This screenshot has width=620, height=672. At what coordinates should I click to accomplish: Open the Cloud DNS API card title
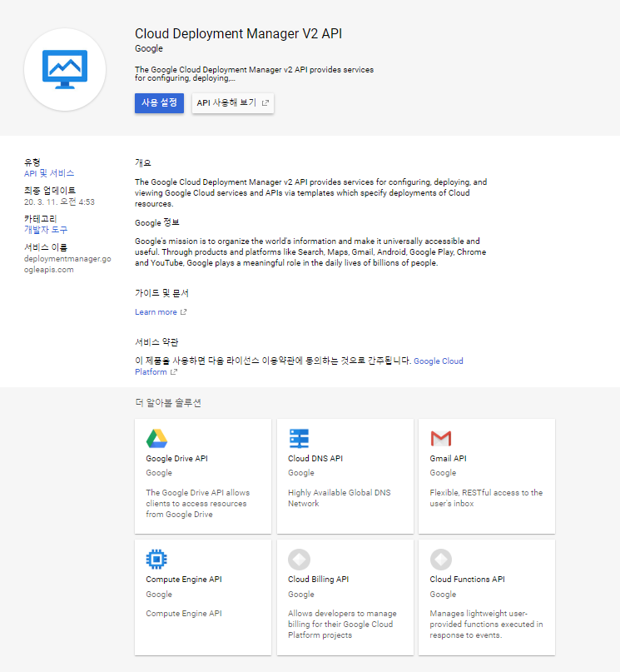tap(315, 458)
